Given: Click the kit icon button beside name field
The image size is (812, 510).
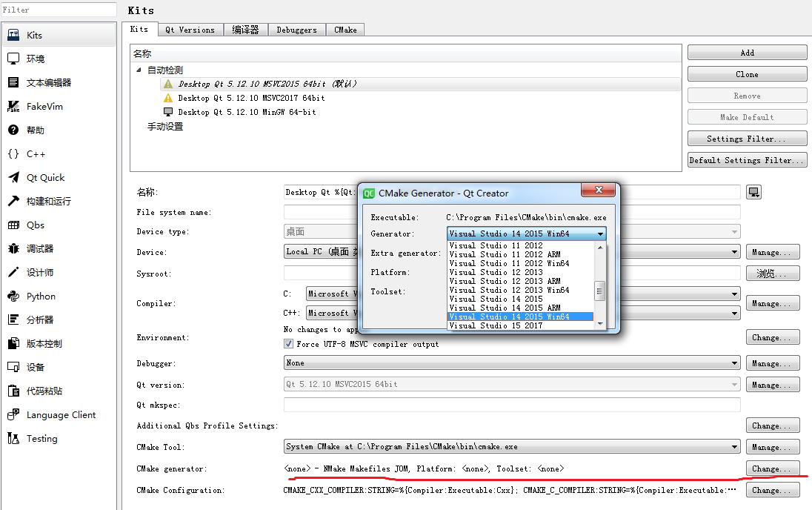Looking at the screenshot, I should (x=753, y=192).
